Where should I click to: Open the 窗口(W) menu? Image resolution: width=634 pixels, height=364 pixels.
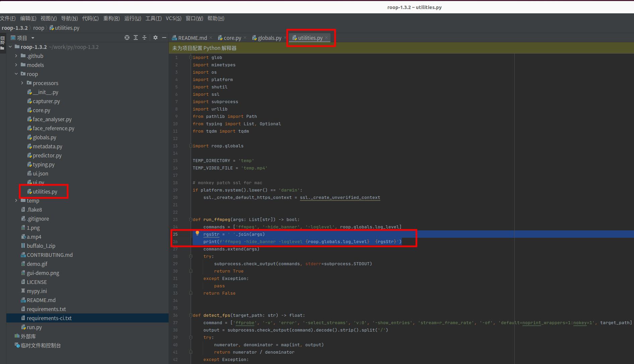[194, 18]
